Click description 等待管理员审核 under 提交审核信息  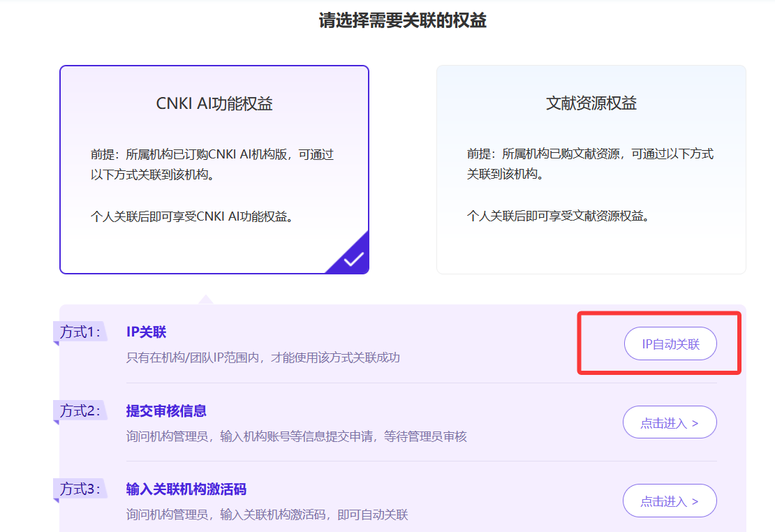pyautogui.click(x=425, y=436)
